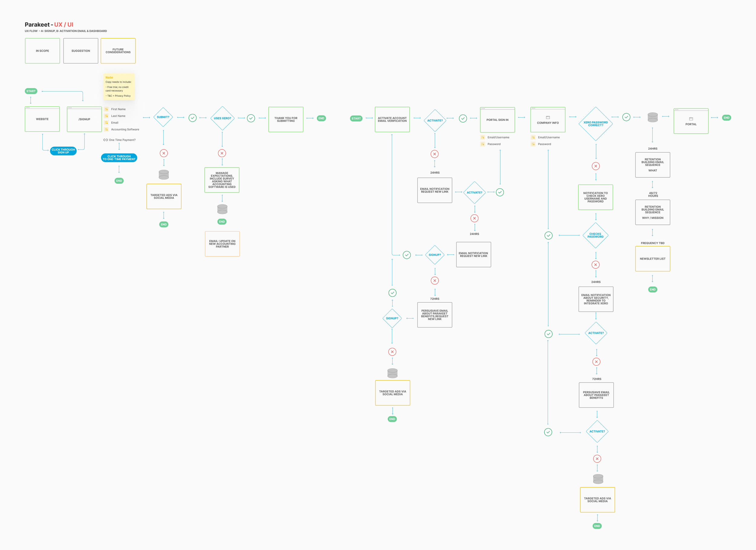This screenshot has width=756, height=550.
Task: Click the Accounting Software field icon
Action: coord(106,129)
